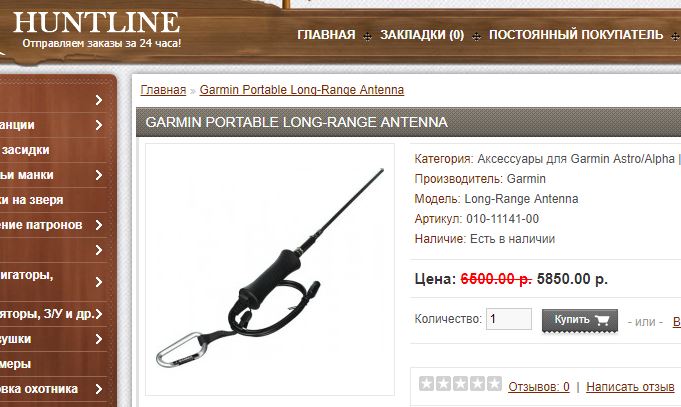This screenshot has height=407, width=681.
Task: Click the Количество quantity field
Action: click(509, 319)
